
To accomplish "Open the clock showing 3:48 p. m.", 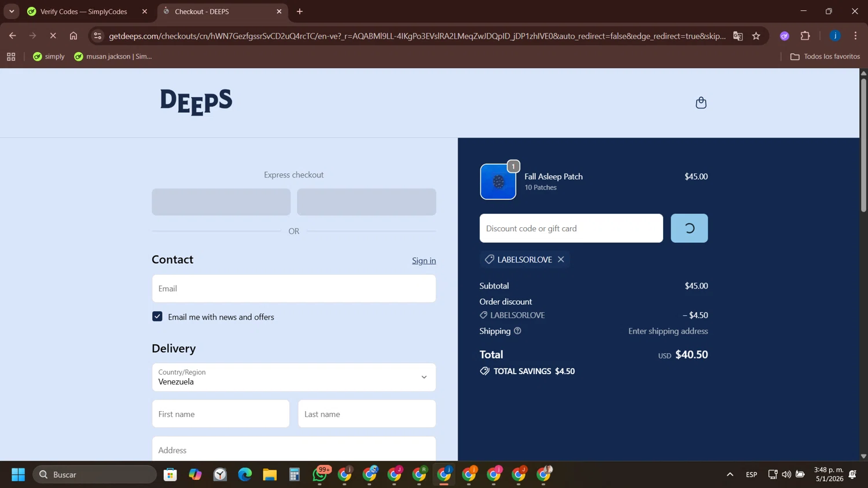I will coord(829,474).
